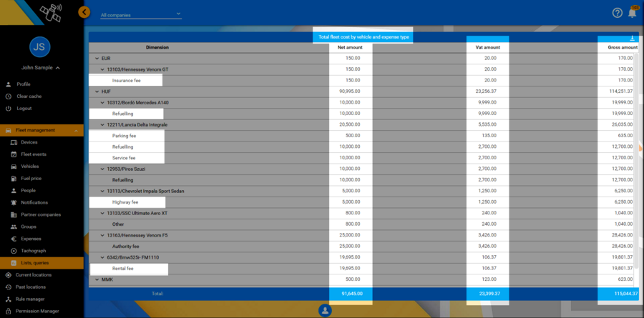Click the user profile icon at bottom
This screenshot has width=644, height=318.
[325, 310]
